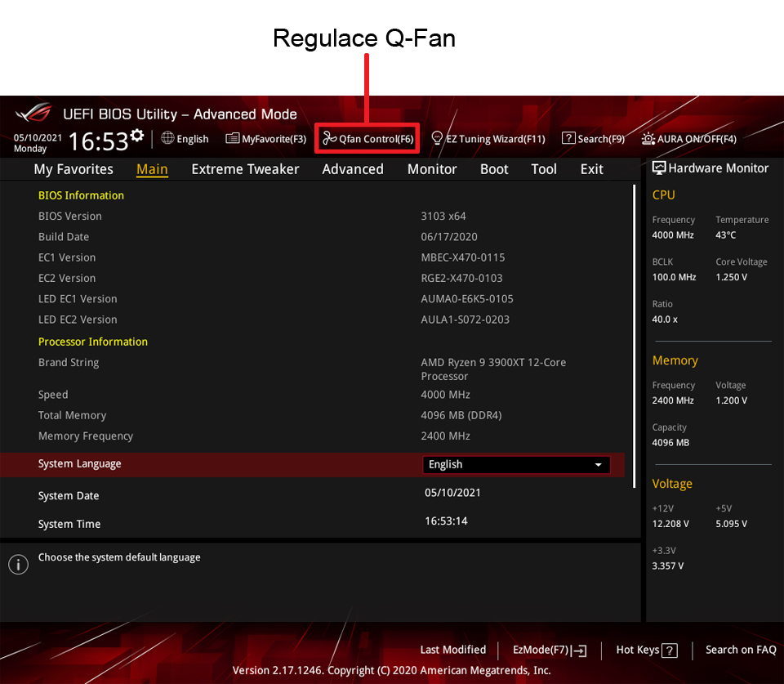Open the Extreme Tweaker tab
Viewport: 784px width, 684px height.
pos(245,169)
